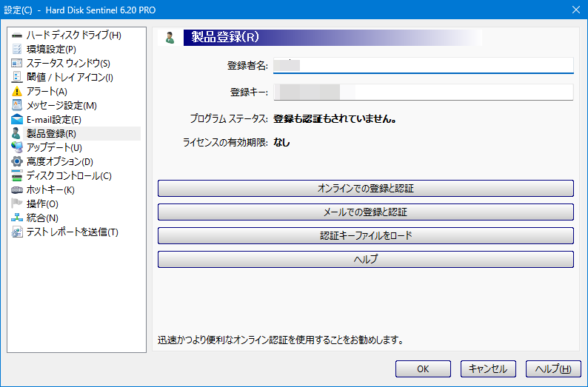Click the メッセージ設定 icon

[x=17, y=105]
